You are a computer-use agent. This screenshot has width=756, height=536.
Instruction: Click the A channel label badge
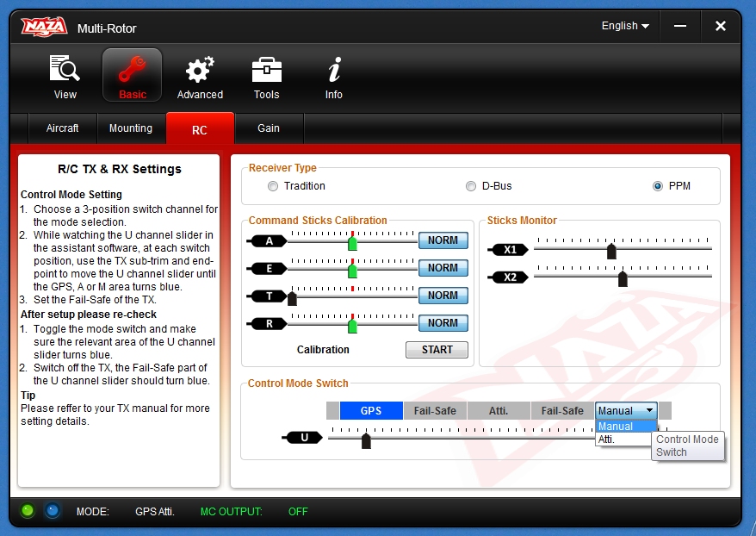pos(268,240)
